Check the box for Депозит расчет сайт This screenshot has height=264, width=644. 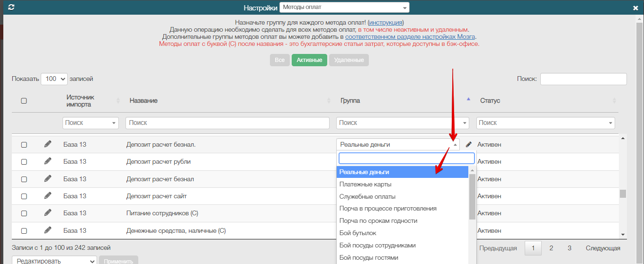[24, 196]
